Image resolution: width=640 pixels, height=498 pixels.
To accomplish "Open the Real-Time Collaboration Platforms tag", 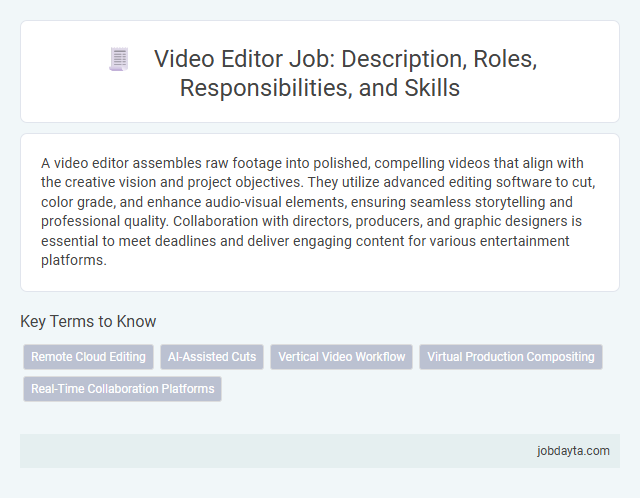I will 122,389.
